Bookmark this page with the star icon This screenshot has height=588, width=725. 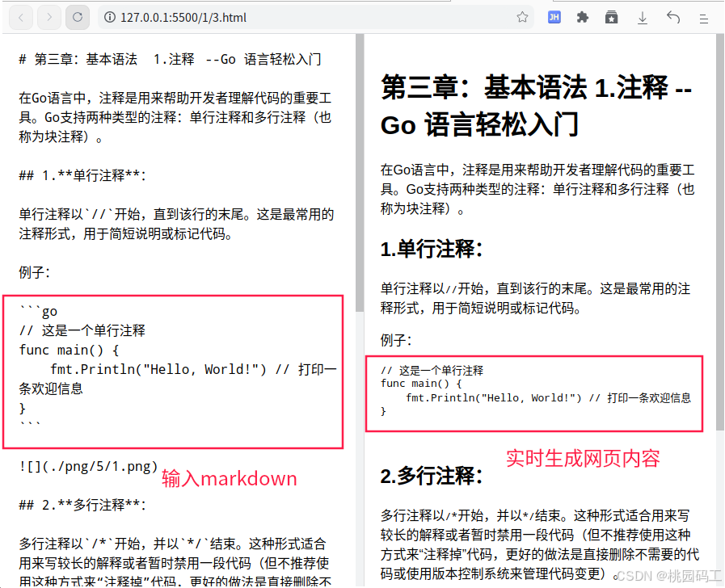point(522,18)
